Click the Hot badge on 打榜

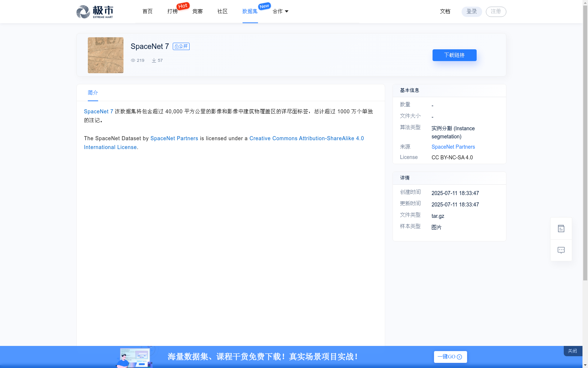(x=183, y=6)
